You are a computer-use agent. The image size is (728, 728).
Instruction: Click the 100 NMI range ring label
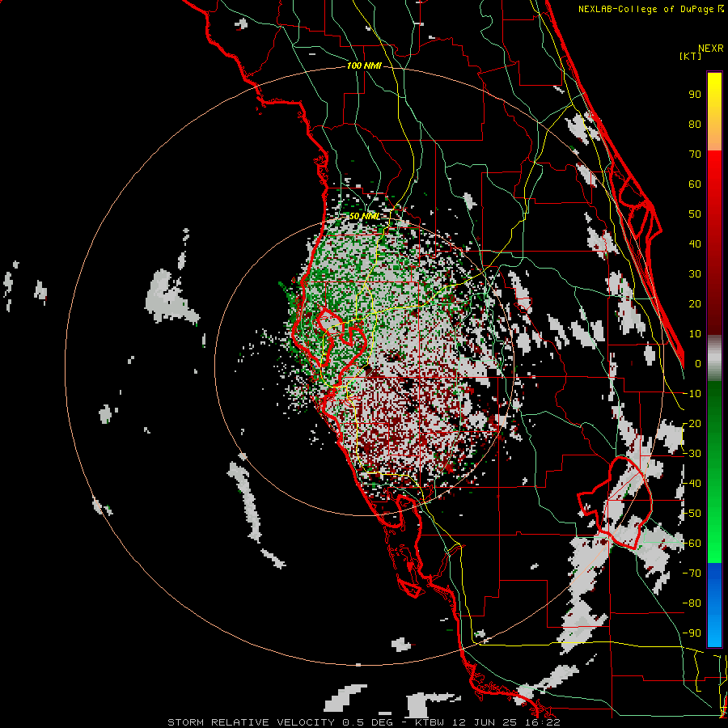[364, 66]
